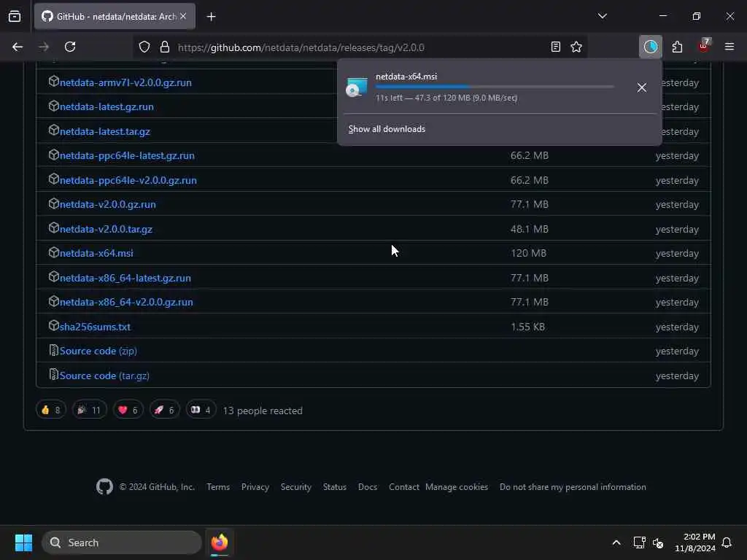Click package icon beside netdata-latest.gz.run
Viewport: 747px width, 560px height.
pos(53,106)
